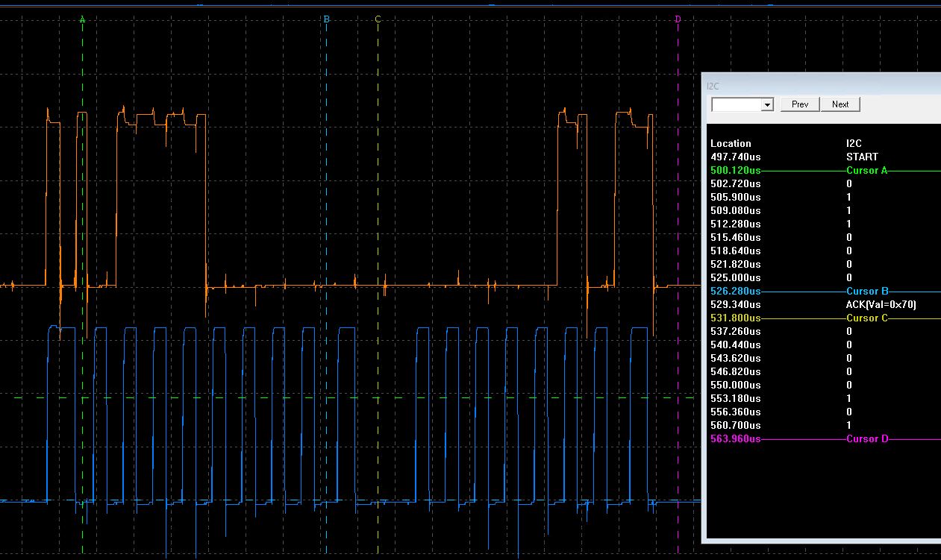
Task: Click the blue Cursor B marker label
Action: coord(326,20)
